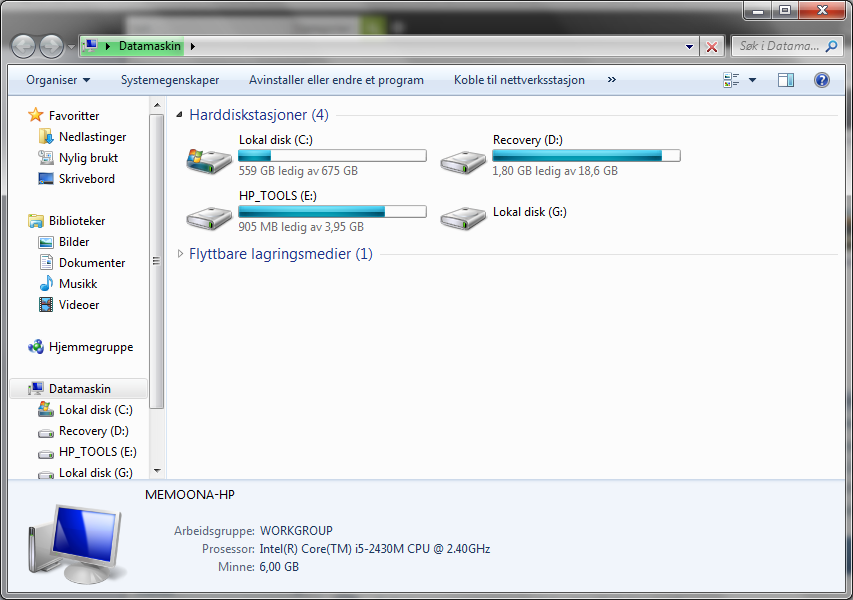Viewport: 853px width, 600px height.
Task: Click the Favoritter star icon
Action: [x=35, y=115]
